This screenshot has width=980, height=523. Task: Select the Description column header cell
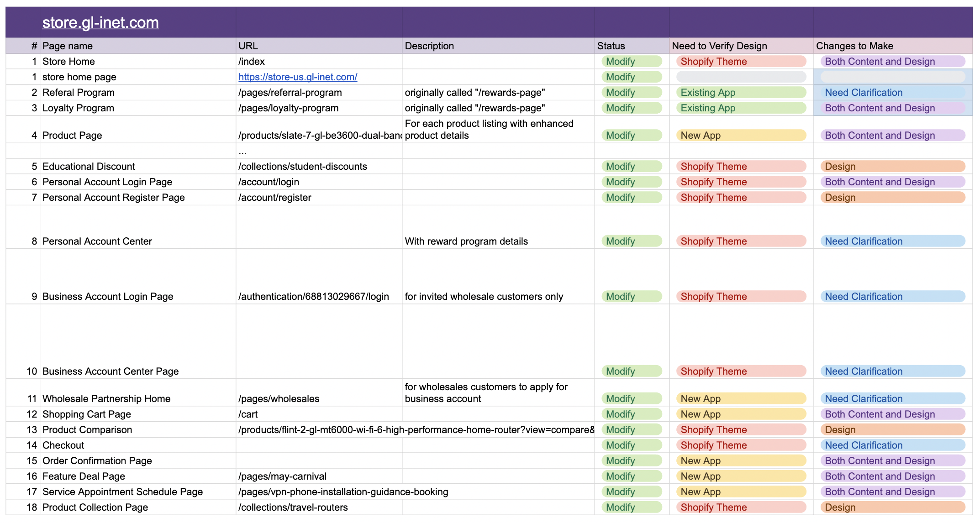498,46
